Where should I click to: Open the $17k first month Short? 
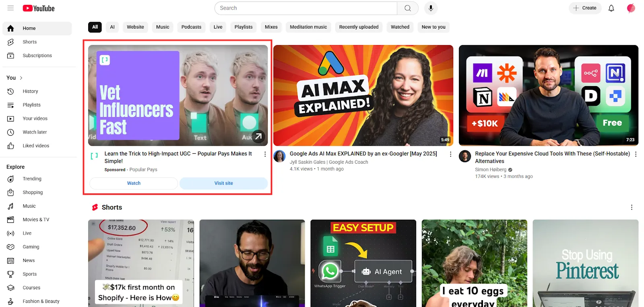(x=141, y=263)
